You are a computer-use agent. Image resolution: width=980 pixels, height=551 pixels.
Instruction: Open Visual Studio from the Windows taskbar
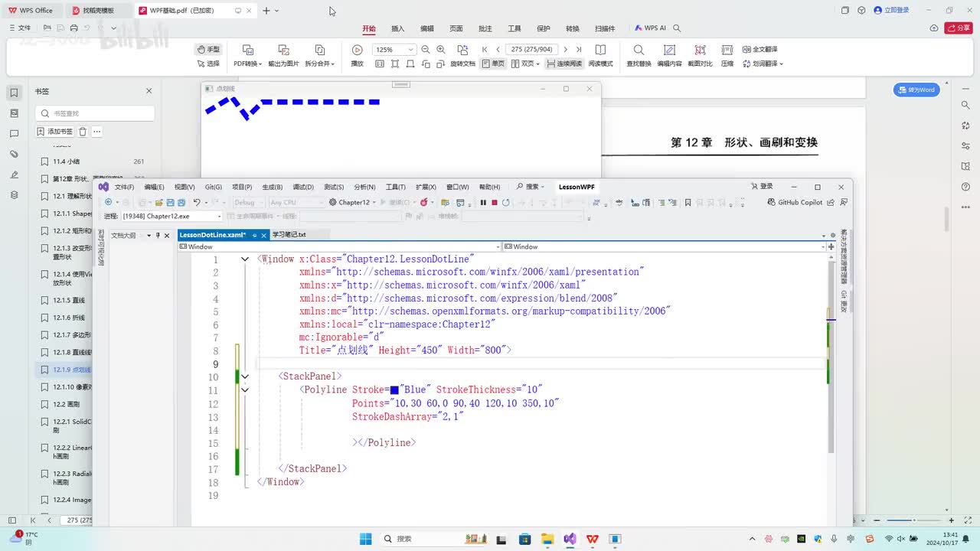pyautogui.click(x=570, y=539)
